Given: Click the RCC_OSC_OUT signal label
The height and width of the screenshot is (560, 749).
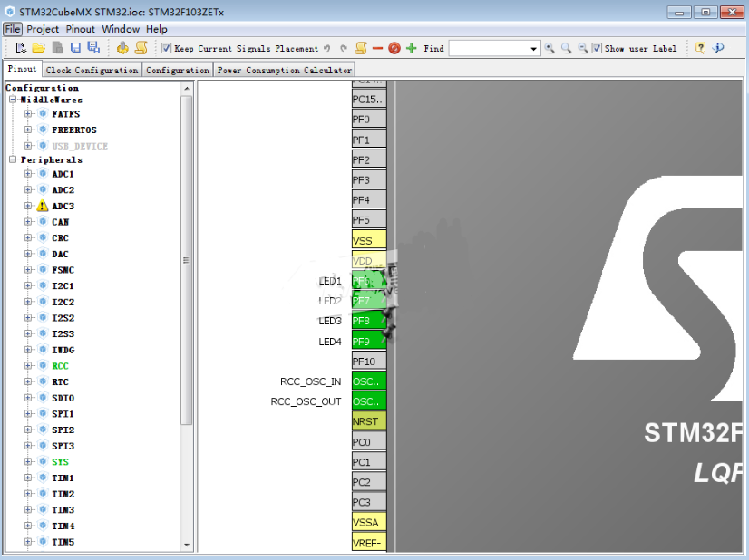Looking at the screenshot, I should click(x=306, y=401).
